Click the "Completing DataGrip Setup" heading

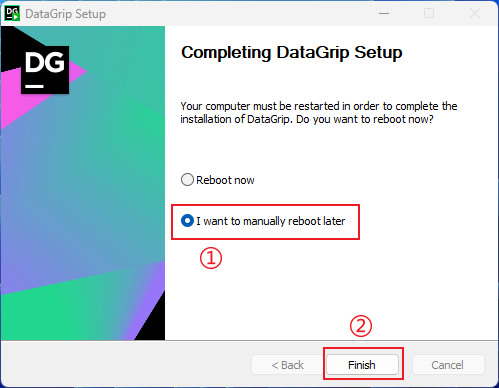pos(292,53)
